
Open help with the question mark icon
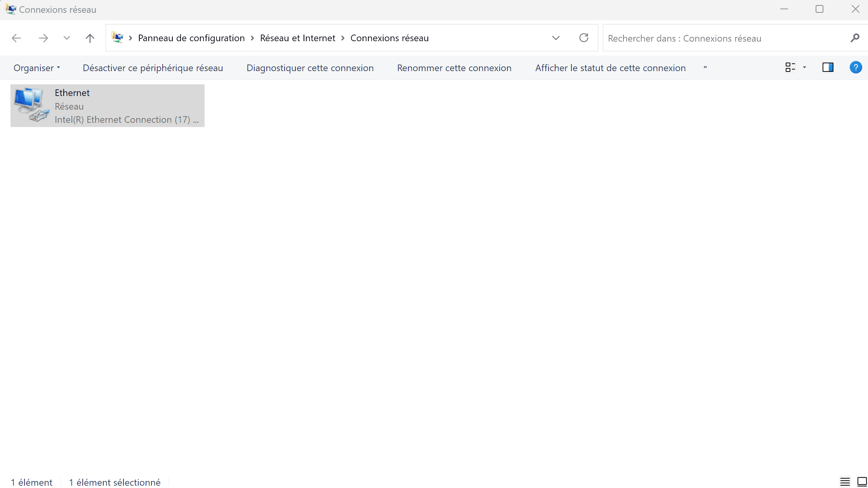click(x=856, y=68)
